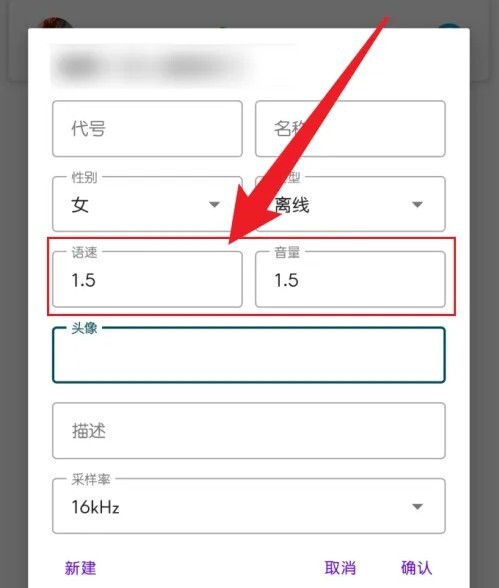
Task: Click the blurred dialog title area
Action: coord(172,66)
